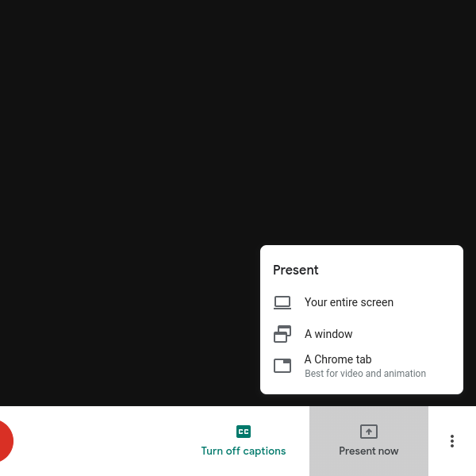Screen dimensions: 476x476
Task: Click the Present now upload-screen icon
Action: point(369,432)
